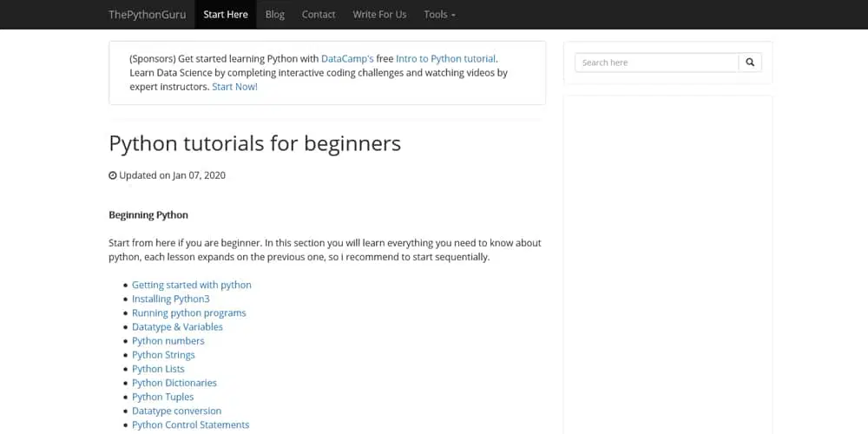
Task: Open the Intro to Python tutorial link
Action: (x=445, y=59)
